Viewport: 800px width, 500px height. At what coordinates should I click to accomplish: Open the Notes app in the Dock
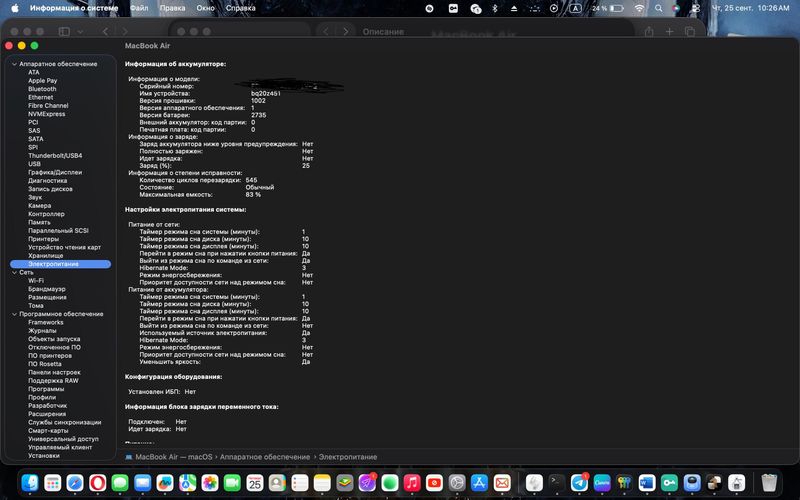pyautogui.click(x=322, y=482)
